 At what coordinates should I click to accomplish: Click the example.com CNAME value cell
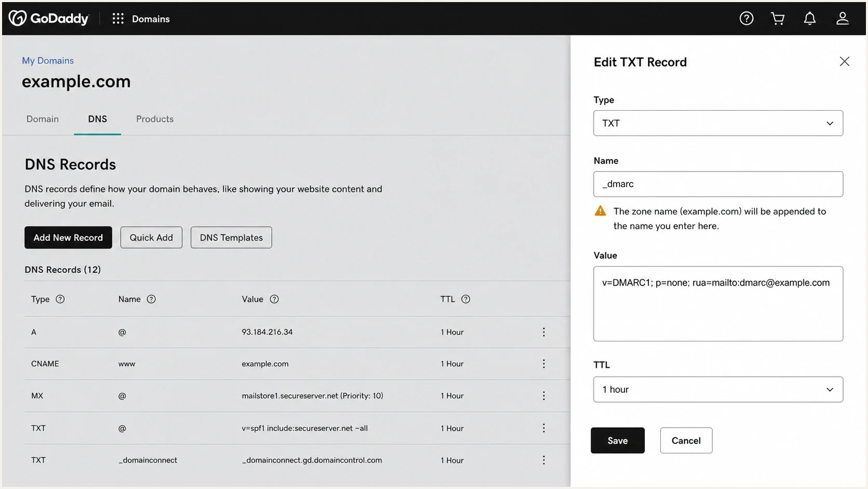click(x=265, y=364)
